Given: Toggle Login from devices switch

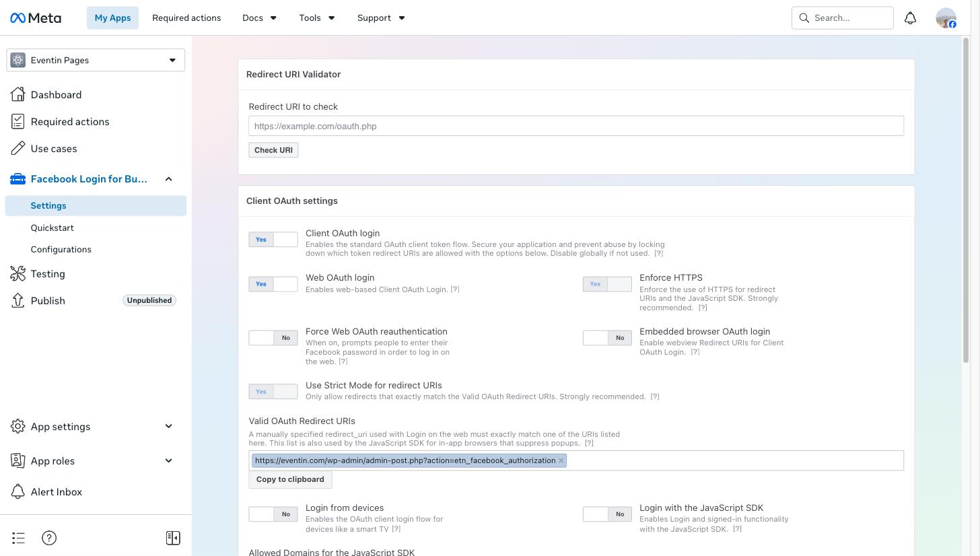Looking at the screenshot, I should [273, 514].
